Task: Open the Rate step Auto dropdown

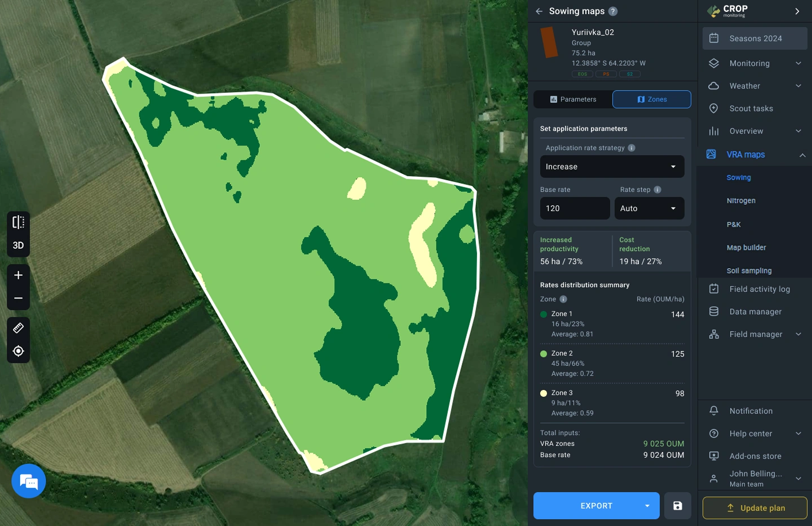Action: click(x=649, y=208)
